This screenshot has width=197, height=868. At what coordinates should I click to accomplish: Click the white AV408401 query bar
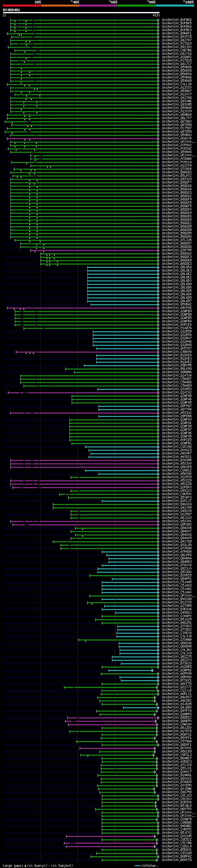pos(81,13)
